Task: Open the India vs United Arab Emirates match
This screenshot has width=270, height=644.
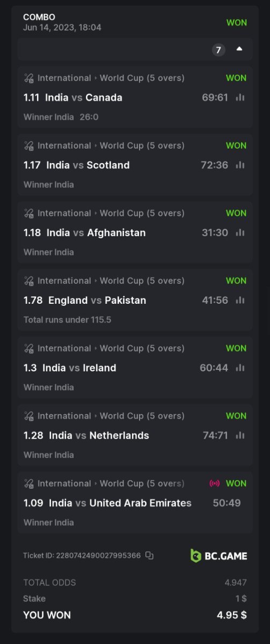Action: point(120,503)
